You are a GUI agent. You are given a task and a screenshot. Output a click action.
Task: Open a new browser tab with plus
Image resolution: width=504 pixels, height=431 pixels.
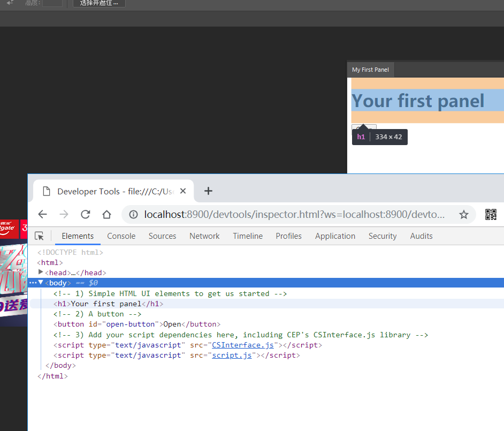click(x=208, y=191)
